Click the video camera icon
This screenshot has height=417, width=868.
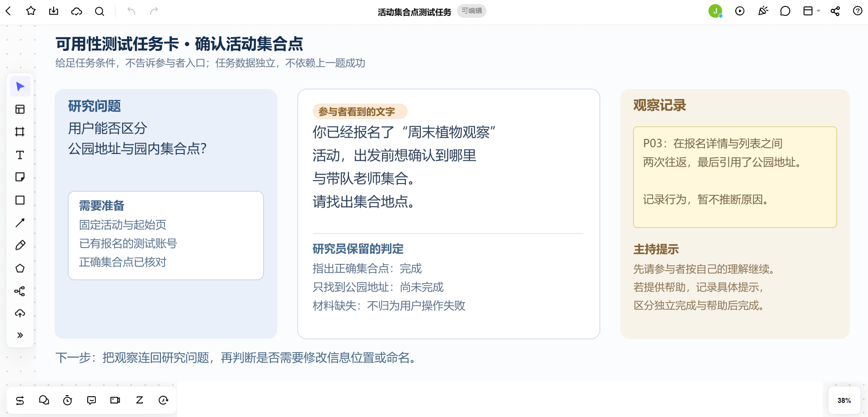[x=115, y=400]
